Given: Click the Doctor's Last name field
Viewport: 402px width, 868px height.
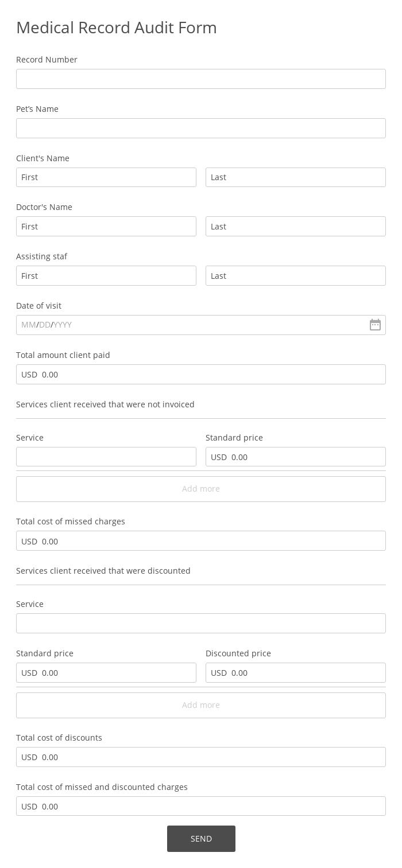Looking at the screenshot, I should pos(296,226).
